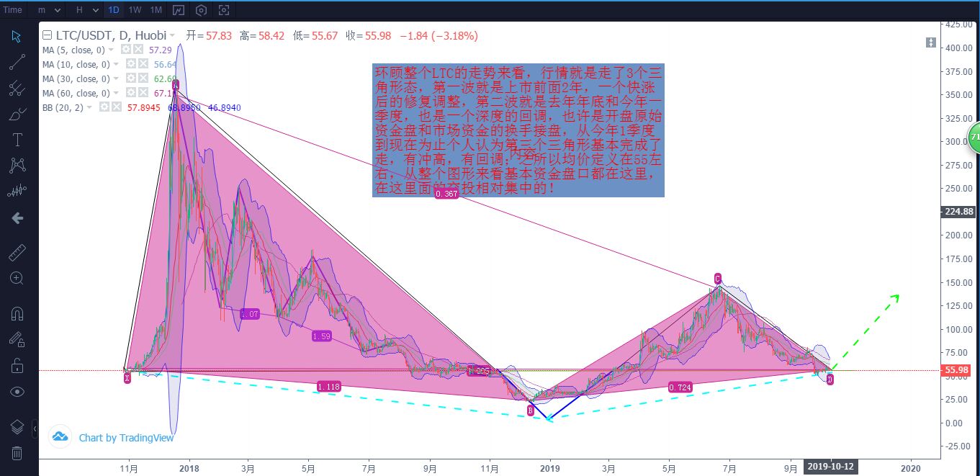Remove MA (10, close, 0) indicator
The width and height of the screenshot is (980, 476).
(143, 64)
